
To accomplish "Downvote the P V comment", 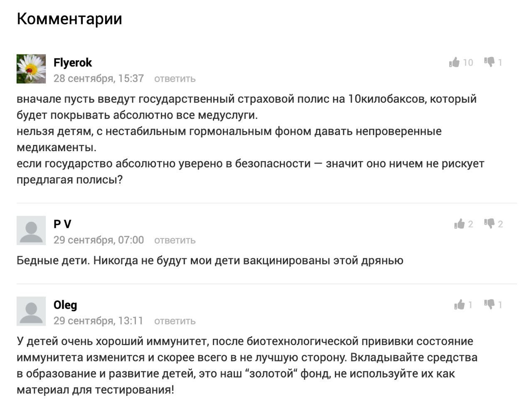I will [x=489, y=223].
